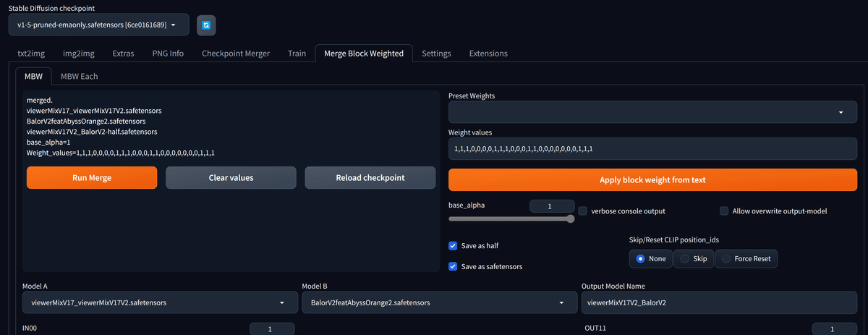Click the Reload checkpoint button
Screen dimensions: 868x335
point(370,177)
